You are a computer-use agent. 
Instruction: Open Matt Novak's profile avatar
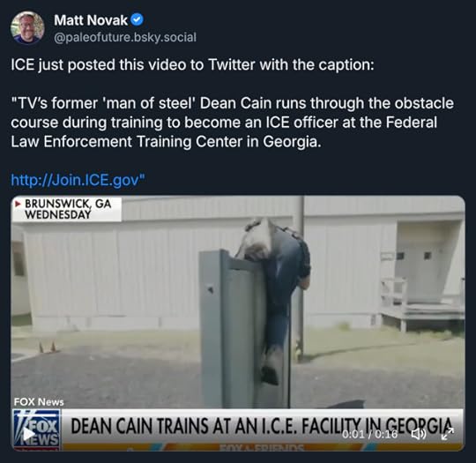[27, 28]
